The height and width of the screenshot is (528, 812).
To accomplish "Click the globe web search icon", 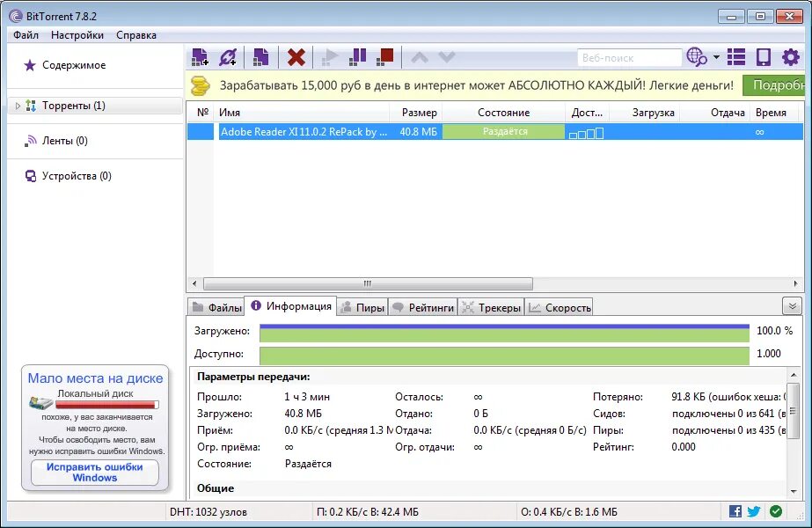I will (697, 57).
